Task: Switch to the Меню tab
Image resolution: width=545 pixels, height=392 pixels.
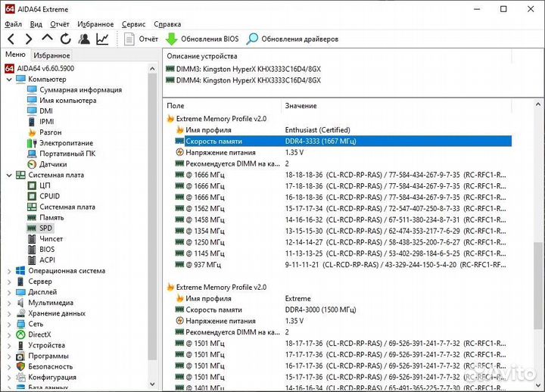Action: 15,54
